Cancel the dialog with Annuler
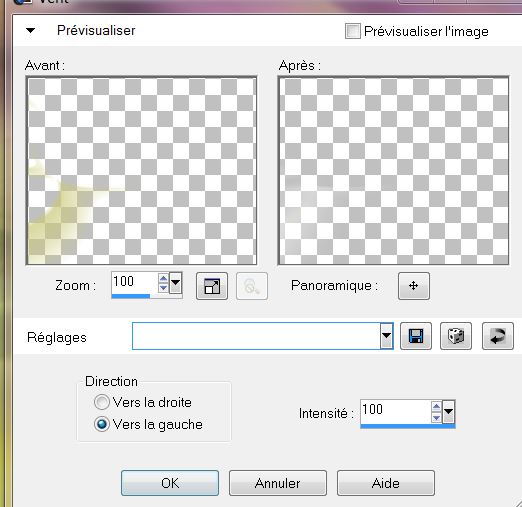Viewport: 522px width, 507px height. (x=278, y=483)
